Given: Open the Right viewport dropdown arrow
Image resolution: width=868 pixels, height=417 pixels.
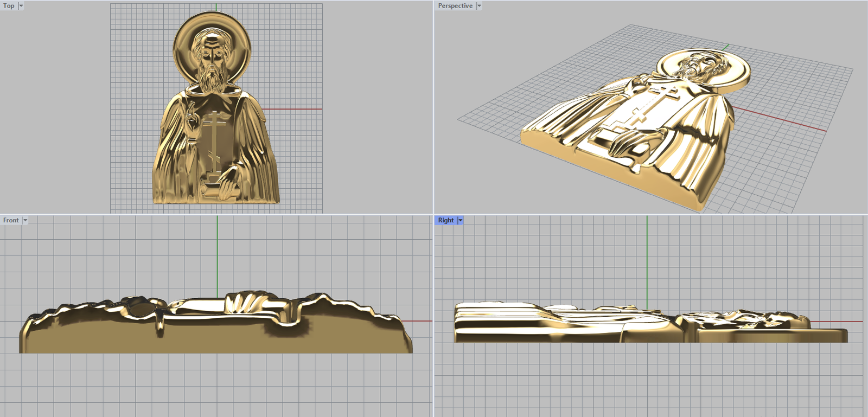Looking at the screenshot, I should point(461,220).
